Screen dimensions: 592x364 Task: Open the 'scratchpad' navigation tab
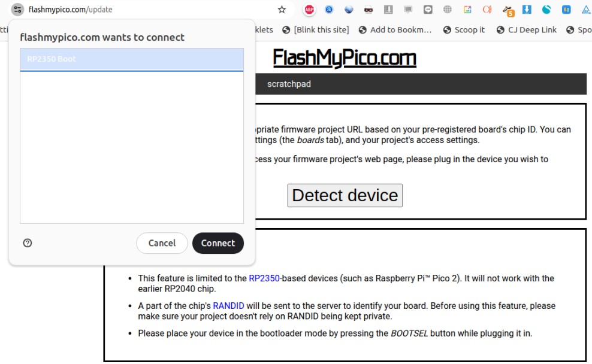tap(289, 84)
